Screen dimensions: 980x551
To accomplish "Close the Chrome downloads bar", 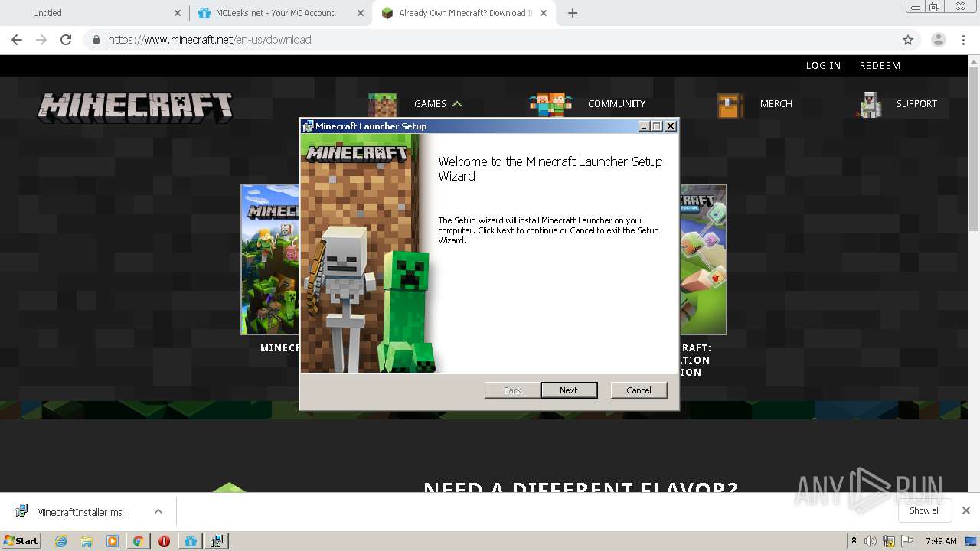I will (966, 510).
